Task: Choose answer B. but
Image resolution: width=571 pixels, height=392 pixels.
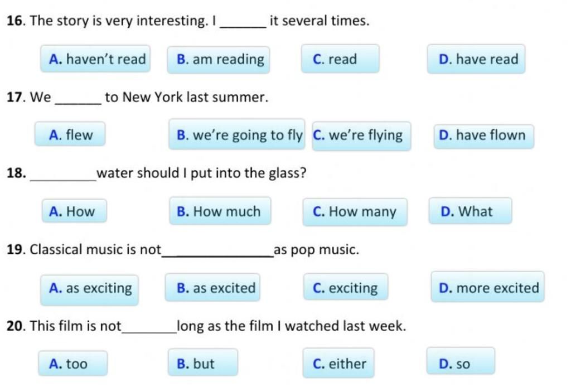Action: (x=203, y=362)
